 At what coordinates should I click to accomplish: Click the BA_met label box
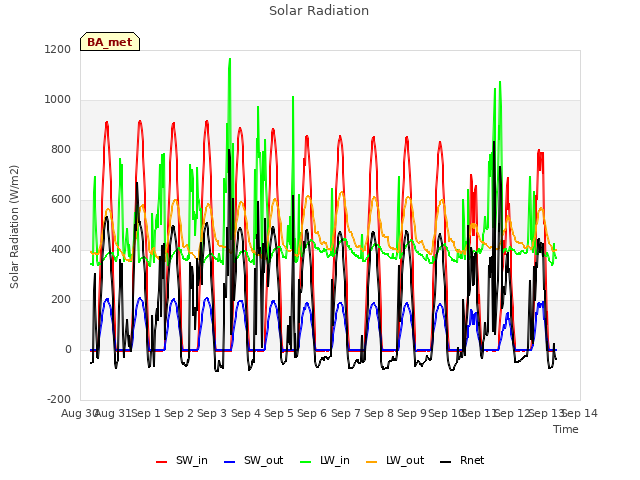click(x=110, y=42)
